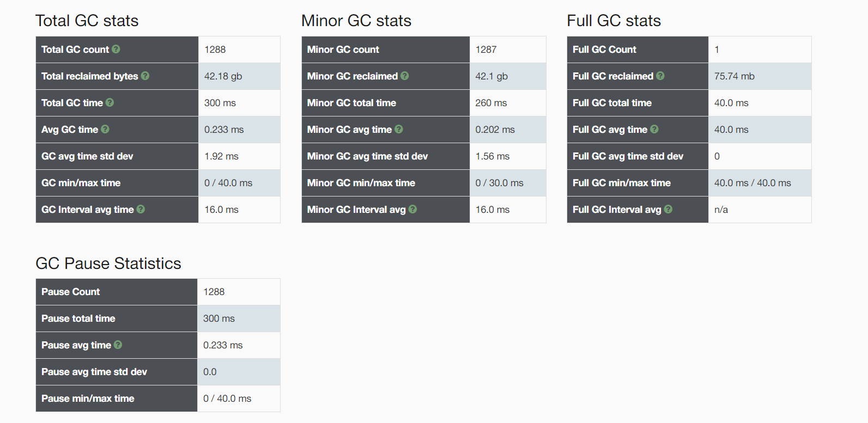Click help icon beside Total GC count
The image size is (868, 423).
(x=116, y=49)
